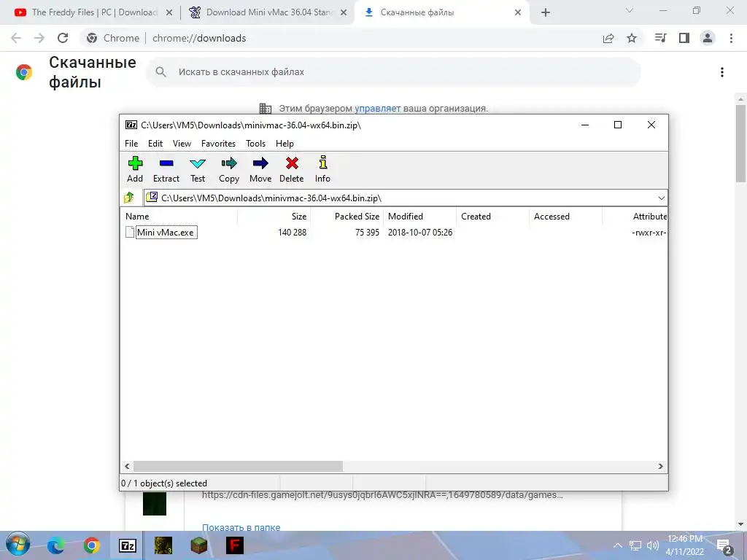
Task: Open the notification center icon
Action: 724,547
